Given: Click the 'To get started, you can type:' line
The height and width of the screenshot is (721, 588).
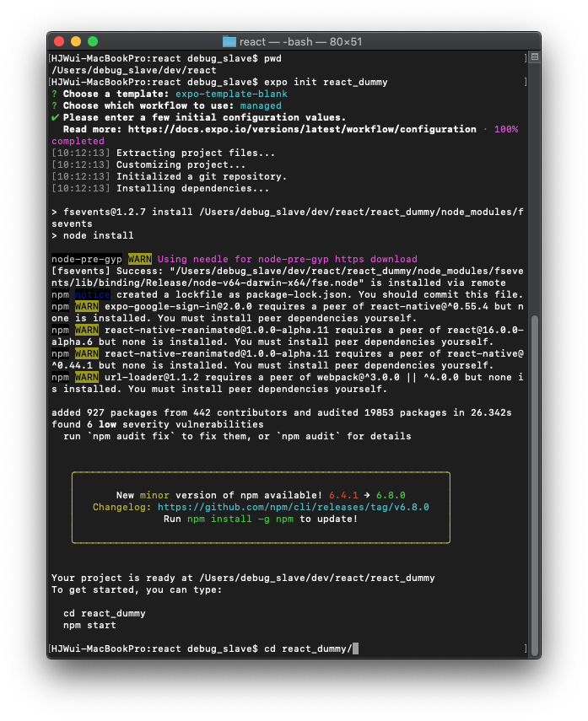Looking at the screenshot, I should [137, 589].
